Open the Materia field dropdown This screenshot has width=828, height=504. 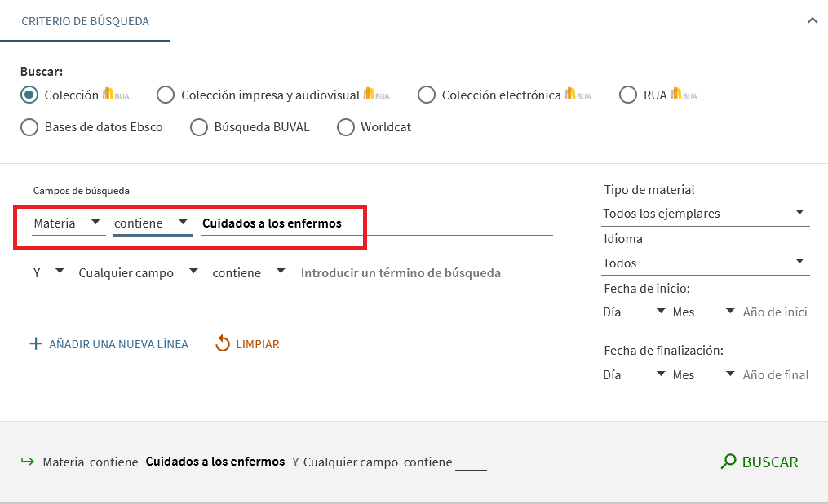[x=69, y=223]
